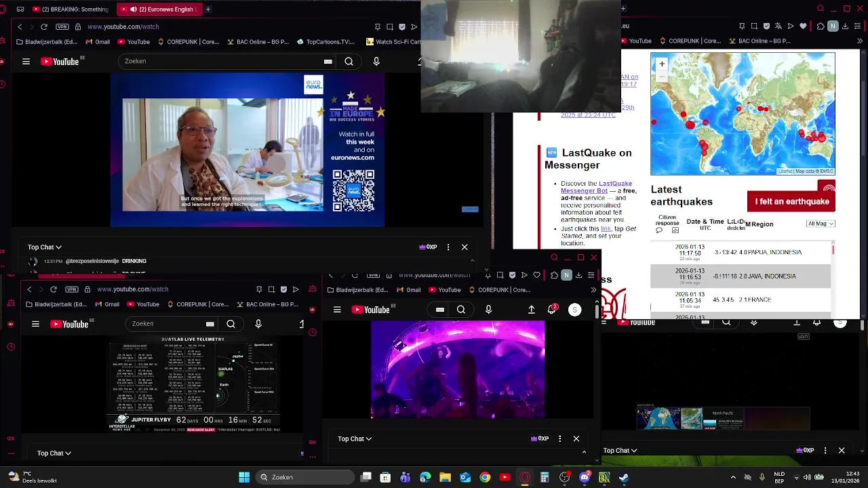The height and width of the screenshot is (488, 868).
Task: Close the Euronews Top Chat panel
Action: pyautogui.click(x=465, y=247)
